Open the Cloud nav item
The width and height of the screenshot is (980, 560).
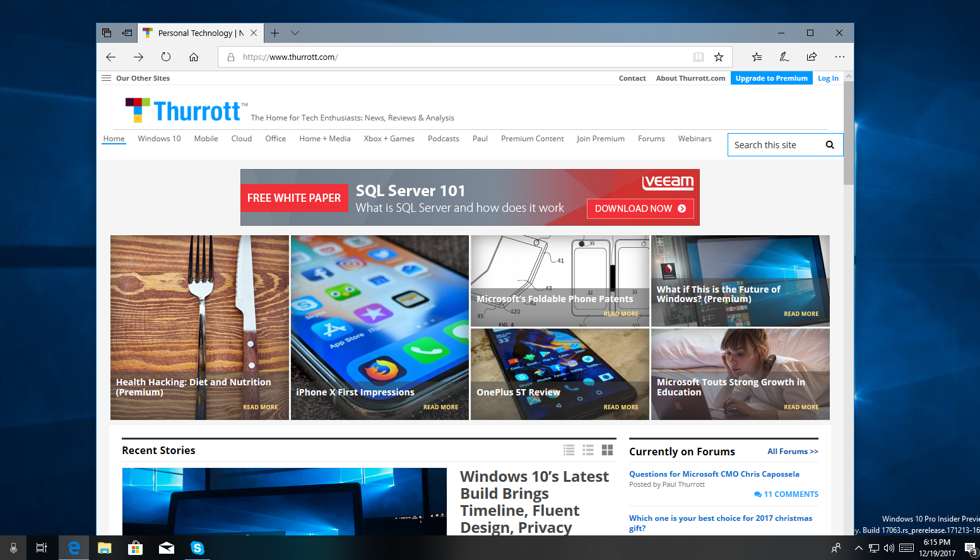point(242,139)
